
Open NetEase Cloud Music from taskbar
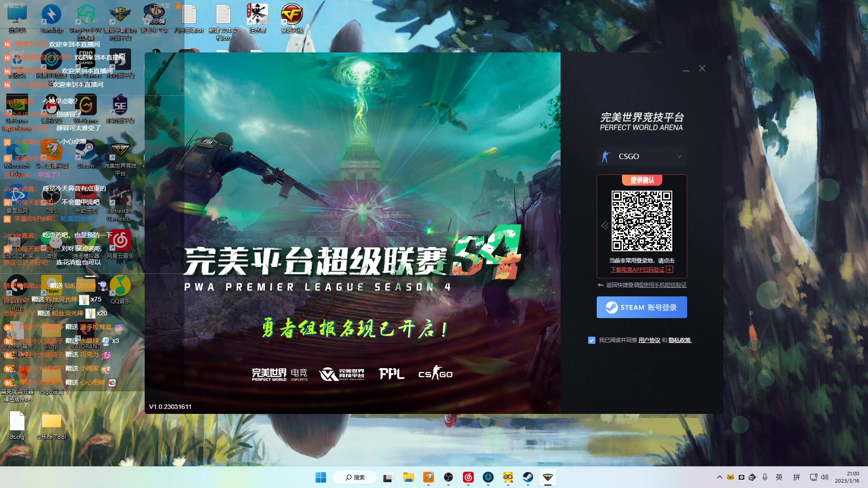tap(468, 477)
